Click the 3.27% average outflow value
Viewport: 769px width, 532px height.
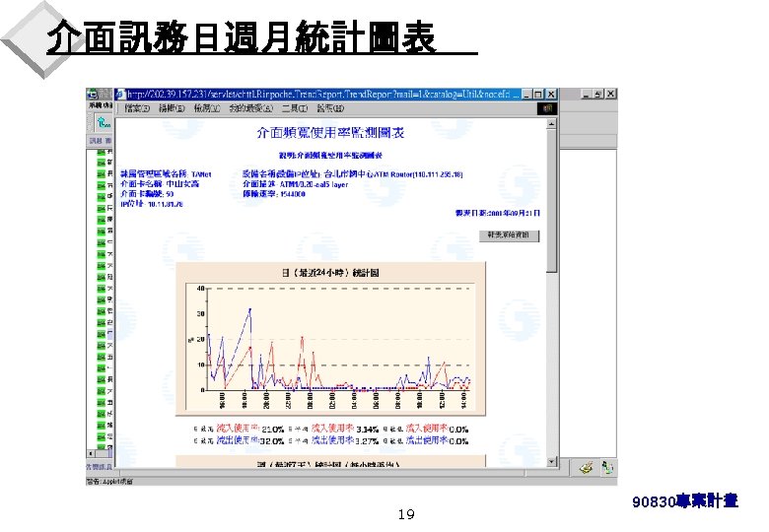[368, 441]
